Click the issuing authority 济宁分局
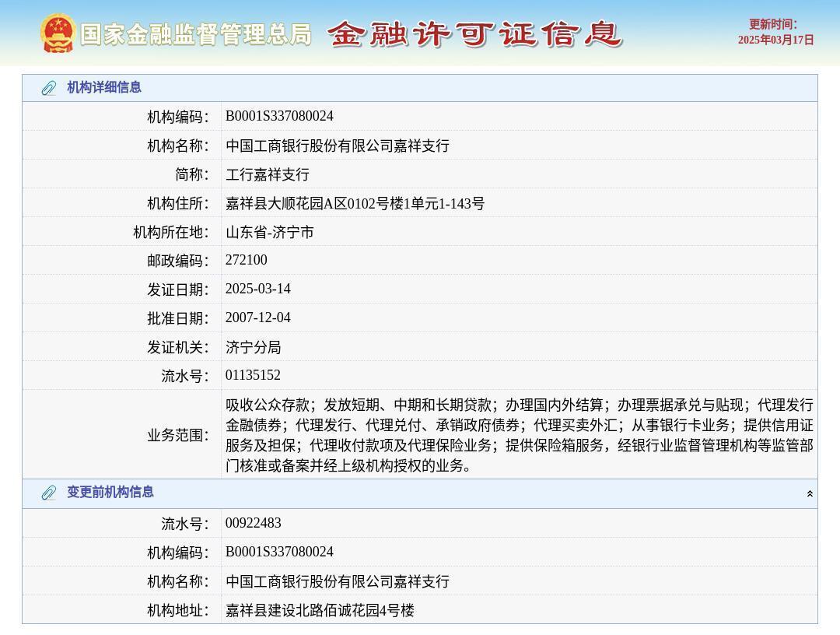Image resolution: width=840 pixels, height=635 pixels. 254,347
